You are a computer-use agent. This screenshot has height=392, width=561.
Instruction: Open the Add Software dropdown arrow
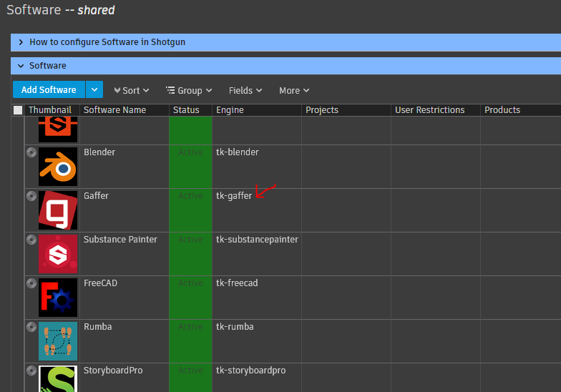point(94,89)
